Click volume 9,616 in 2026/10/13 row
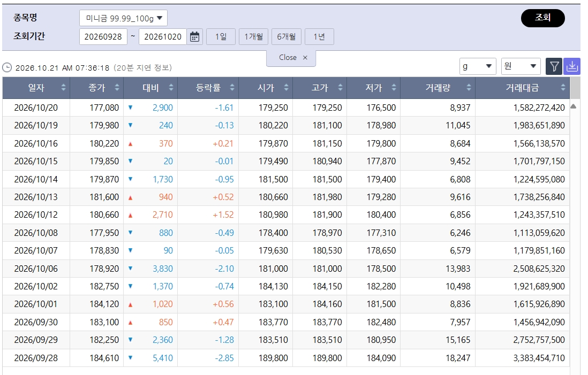This screenshot has height=375, width=588. click(x=460, y=197)
